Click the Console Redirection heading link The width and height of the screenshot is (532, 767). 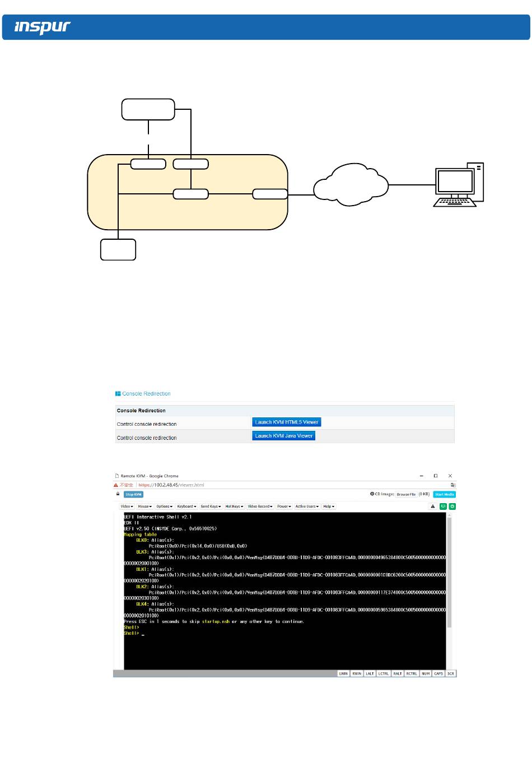tap(146, 394)
